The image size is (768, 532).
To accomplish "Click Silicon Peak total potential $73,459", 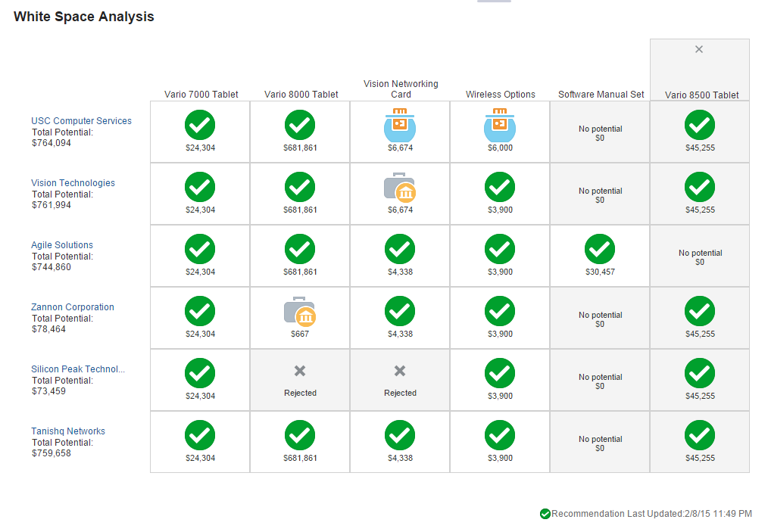I will (49, 391).
